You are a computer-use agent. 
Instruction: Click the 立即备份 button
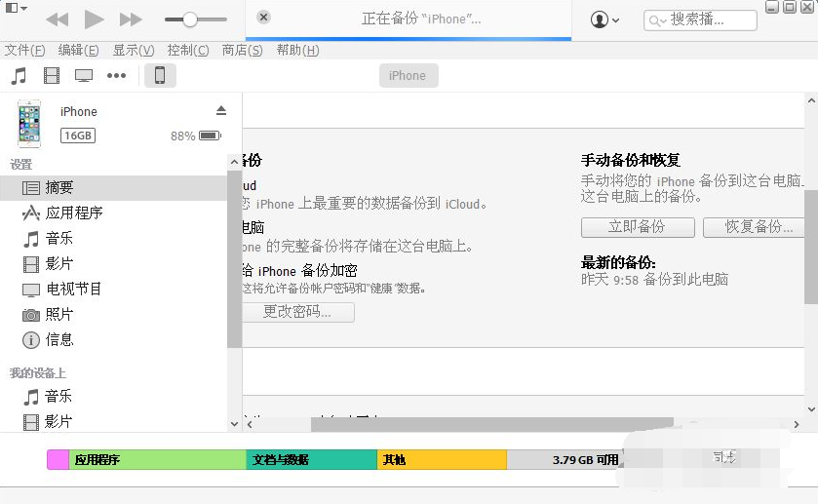pos(638,227)
